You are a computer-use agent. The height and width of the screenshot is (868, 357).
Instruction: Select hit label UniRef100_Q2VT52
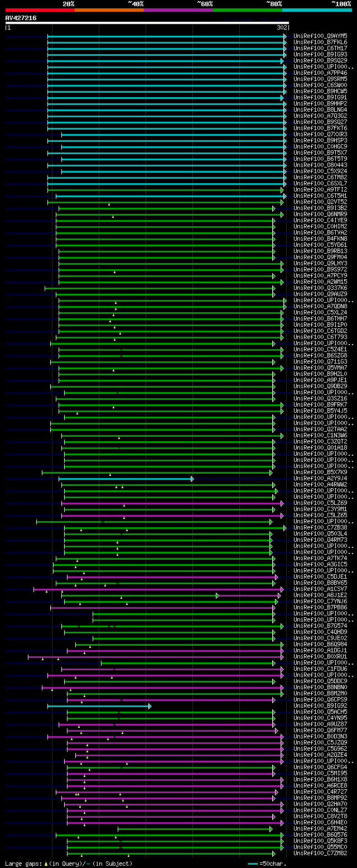321,202
